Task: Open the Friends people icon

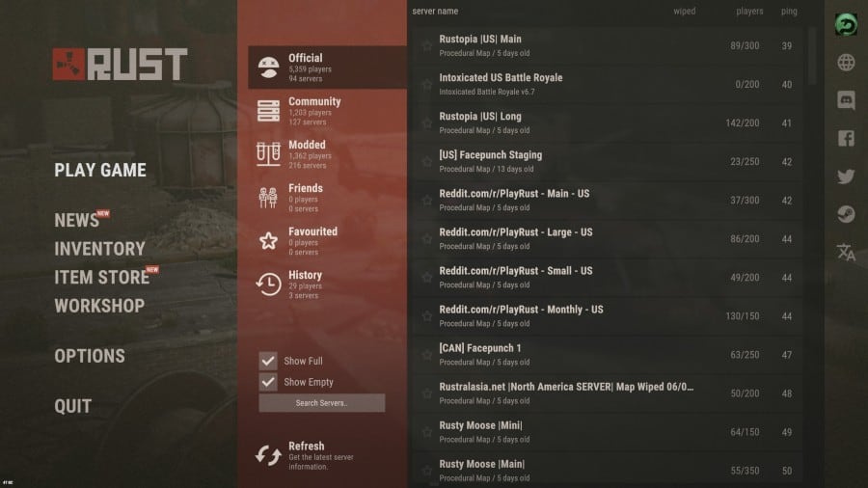Action: click(268, 198)
